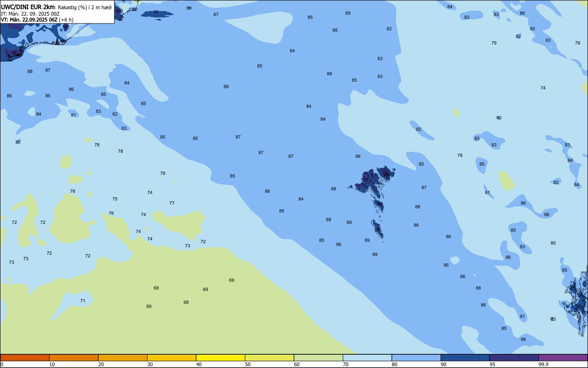Click the 'VT: Mán. 22.09.2025 06Z' line
This screenshot has height=368, width=588.
pyautogui.click(x=29, y=20)
